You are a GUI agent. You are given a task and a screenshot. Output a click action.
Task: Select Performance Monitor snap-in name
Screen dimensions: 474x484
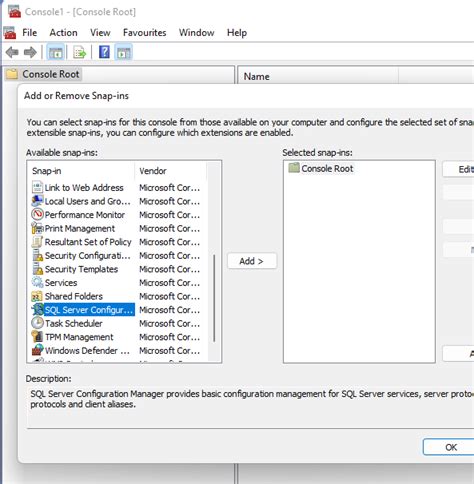tap(85, 215)
